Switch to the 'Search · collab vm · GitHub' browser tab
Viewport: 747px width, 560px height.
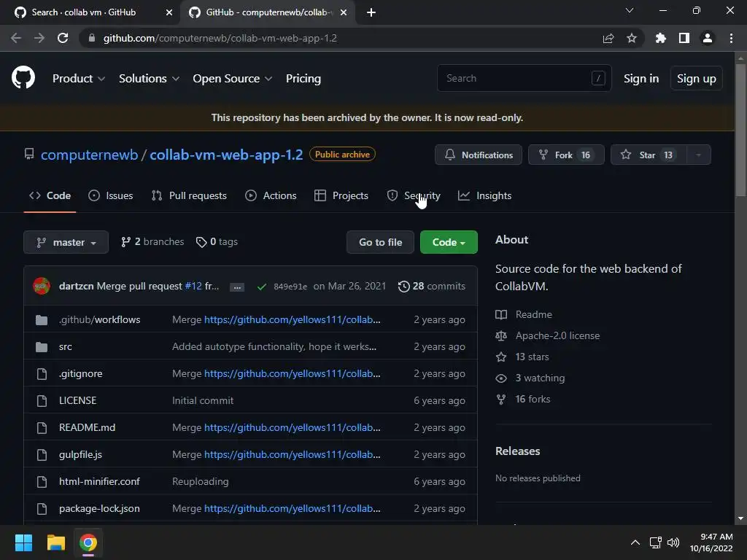(x=90, y=12)
